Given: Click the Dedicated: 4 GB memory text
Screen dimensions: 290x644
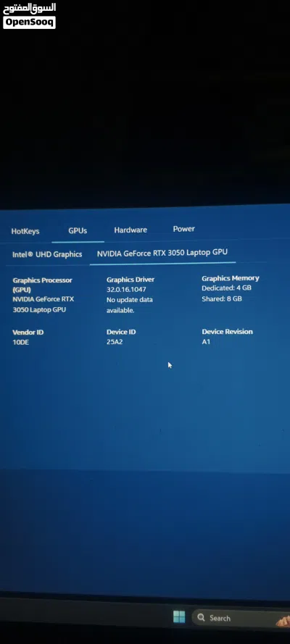Looking at the screenshot, I should tap(226, 288).
